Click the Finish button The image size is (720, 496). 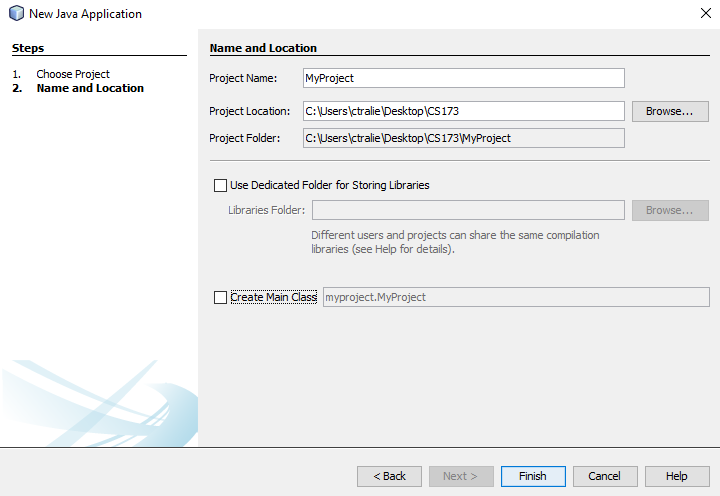(533, 476)
